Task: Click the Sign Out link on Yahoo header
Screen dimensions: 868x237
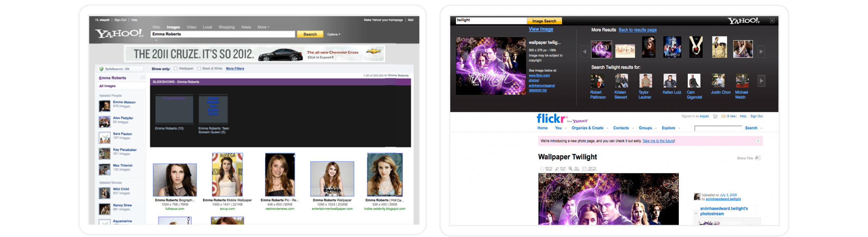Action: [120, 20]
